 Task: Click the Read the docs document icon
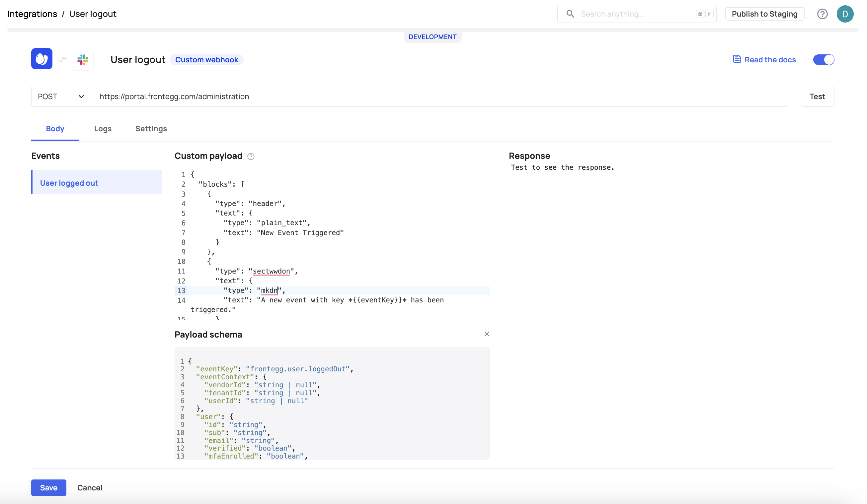737,59
